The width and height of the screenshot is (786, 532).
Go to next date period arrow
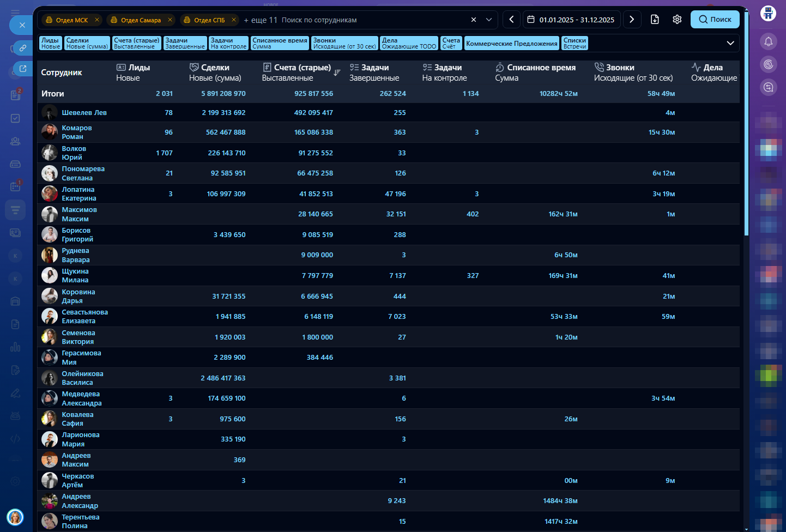tap(632, 20)
